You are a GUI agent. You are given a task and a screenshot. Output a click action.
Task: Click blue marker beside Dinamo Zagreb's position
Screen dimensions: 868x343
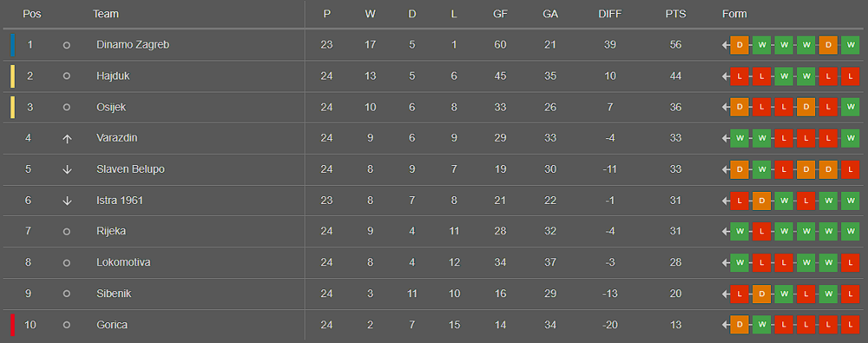point(13,45)
